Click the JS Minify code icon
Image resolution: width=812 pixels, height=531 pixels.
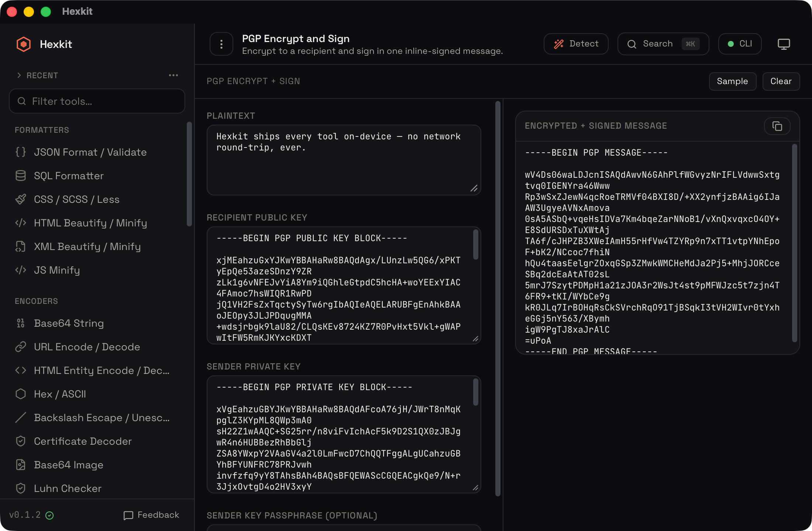[x=21, y=270]
